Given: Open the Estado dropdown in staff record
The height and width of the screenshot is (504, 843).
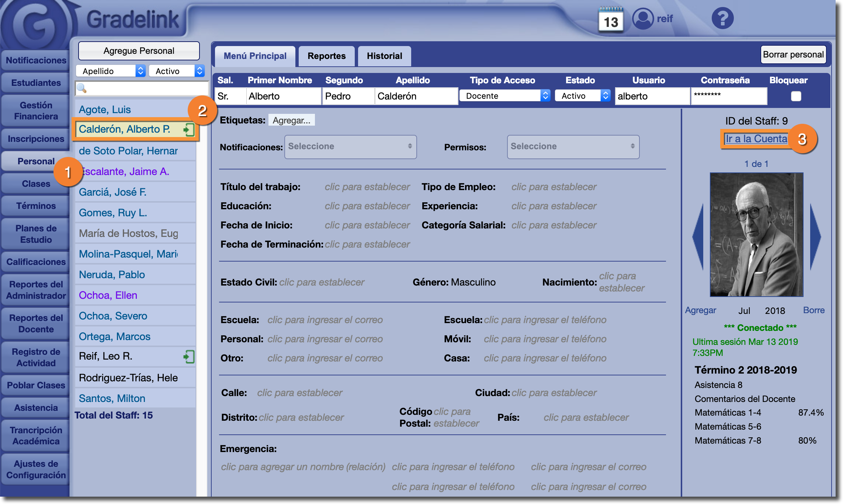Looking at the screenshot, I should point(582,96).
